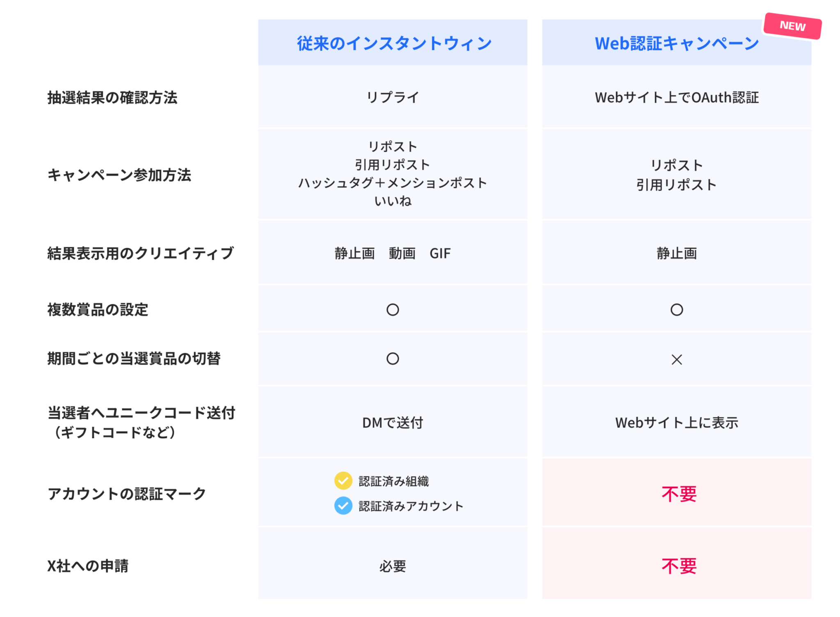The height and width of the screenshot is (617, 840).
Task: Click the circle mark in the 期間ごとの当選賞品の切替 row
Action: point(393,359)
